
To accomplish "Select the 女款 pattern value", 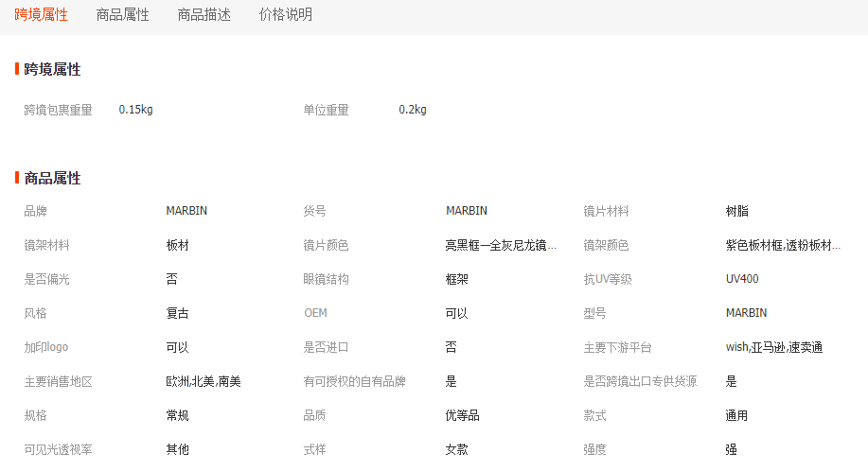I will (457, 450).
